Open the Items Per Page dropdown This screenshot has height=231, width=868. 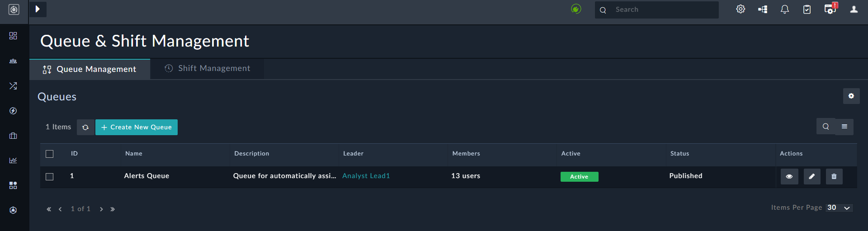tap(840, 207)
